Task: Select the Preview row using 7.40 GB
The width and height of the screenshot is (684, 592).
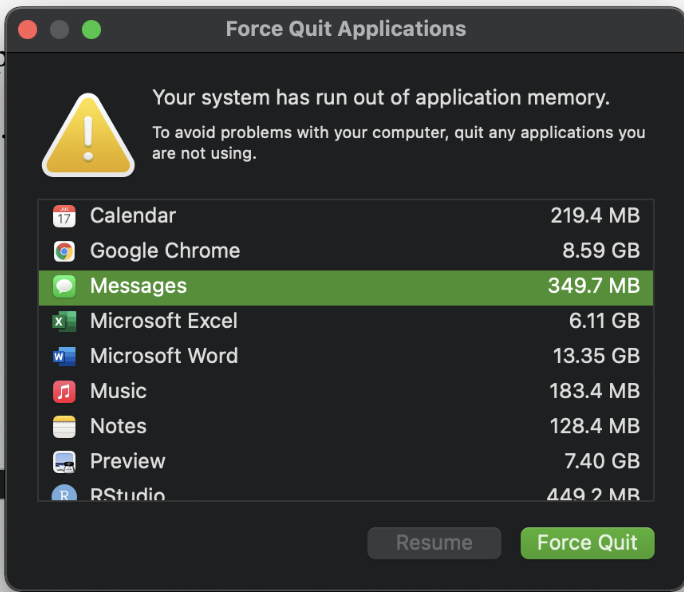Action: tap(596, 461)
